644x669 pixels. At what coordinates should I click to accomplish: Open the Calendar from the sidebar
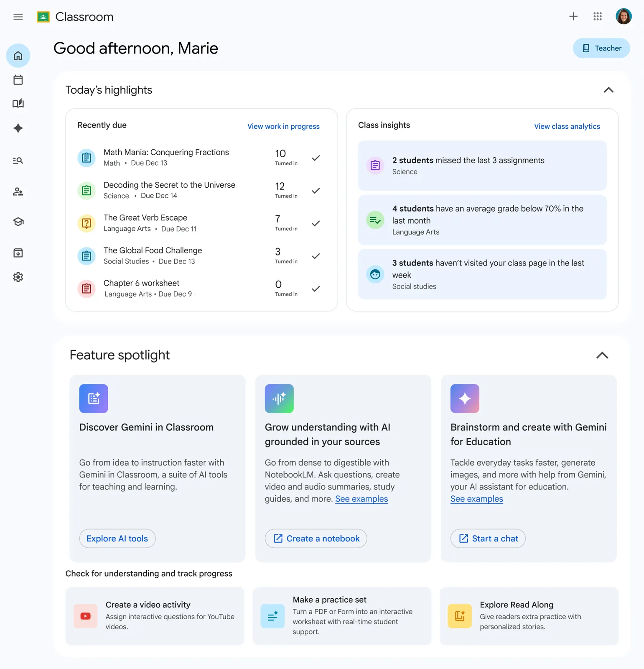tap(18, 80)
